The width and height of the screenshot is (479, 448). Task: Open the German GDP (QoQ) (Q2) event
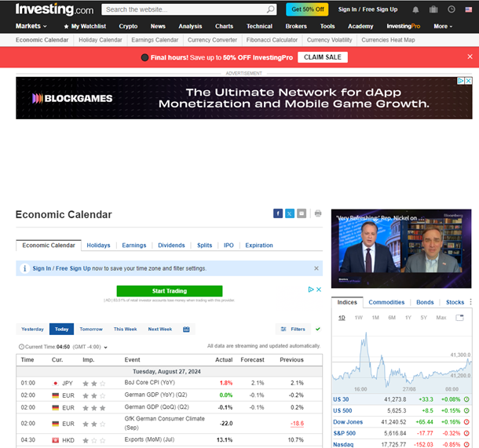point(157,407)
